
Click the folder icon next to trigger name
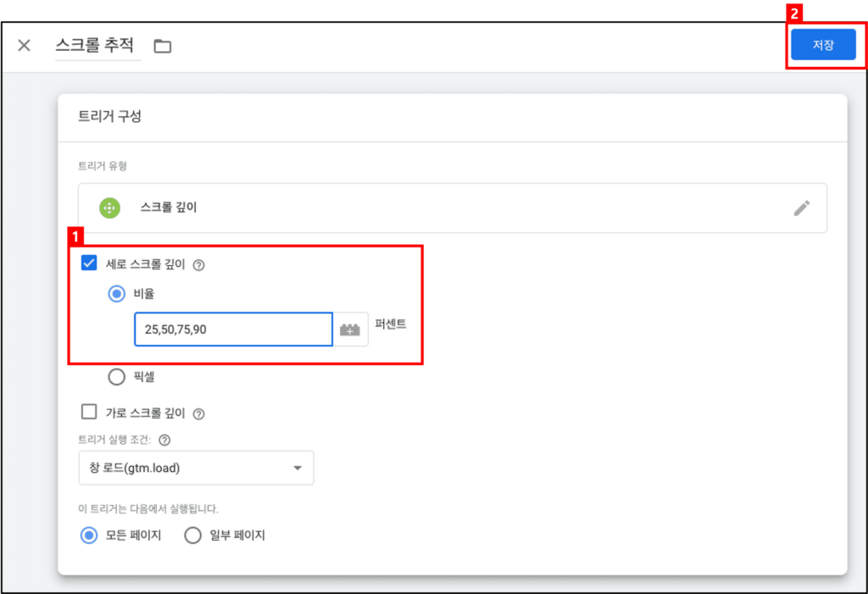(162, 46)
